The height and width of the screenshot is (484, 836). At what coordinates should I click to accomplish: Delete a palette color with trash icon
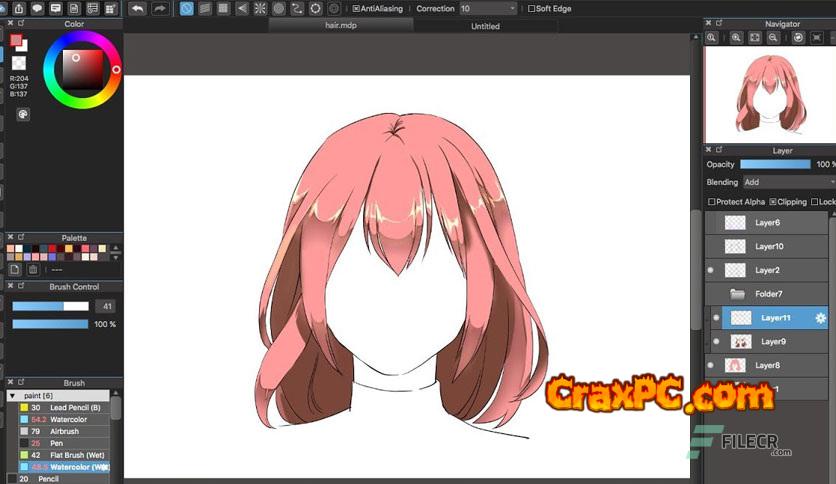coord(33,269)
